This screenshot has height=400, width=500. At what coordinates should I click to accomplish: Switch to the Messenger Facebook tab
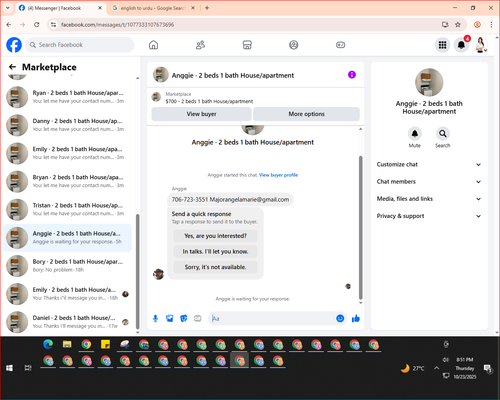[60, 8]
